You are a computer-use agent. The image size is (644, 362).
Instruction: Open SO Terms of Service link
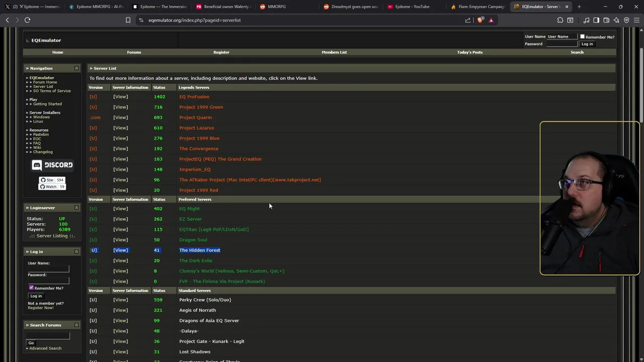click(52, 91)
